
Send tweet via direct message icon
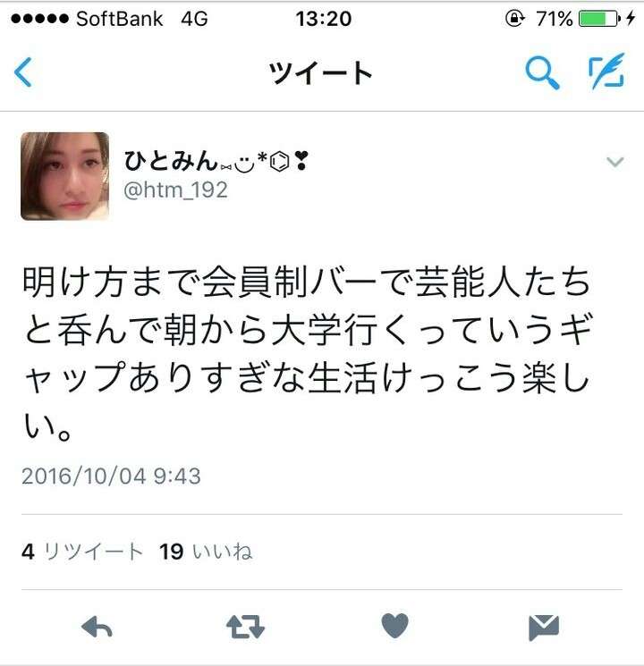pyautogui.click(x=544, y=628)
